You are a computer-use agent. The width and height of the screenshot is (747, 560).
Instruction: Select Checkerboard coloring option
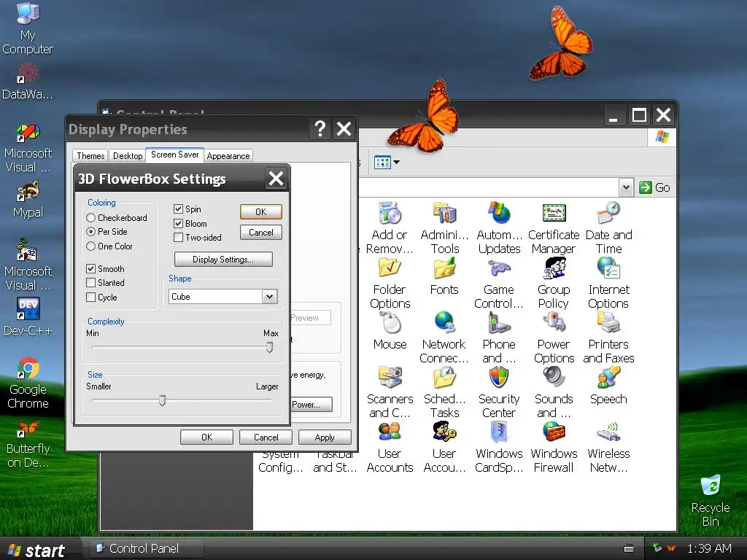pyautogui.click(x=117, y=217)
